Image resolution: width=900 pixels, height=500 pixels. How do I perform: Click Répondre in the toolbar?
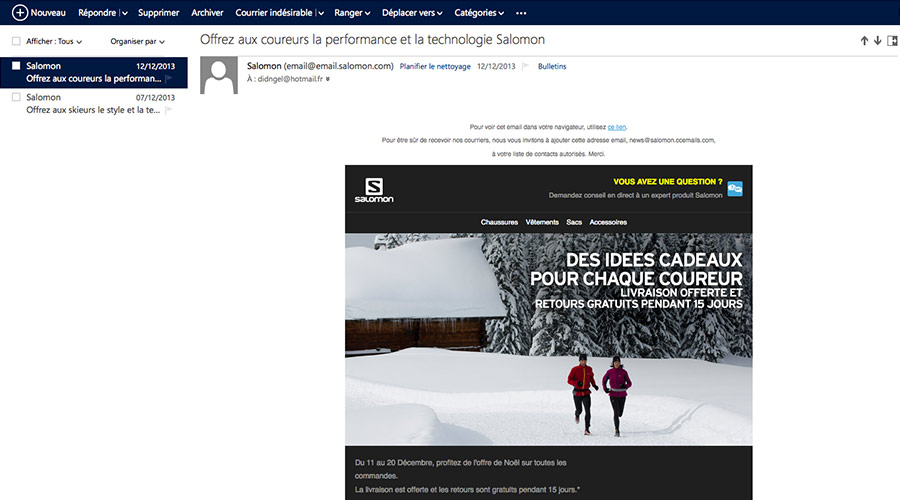[x=97, y=13]
